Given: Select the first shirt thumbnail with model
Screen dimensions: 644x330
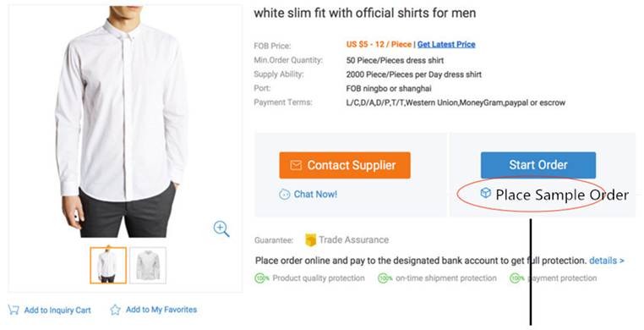Looking at the screenshot, I should click(108, 266).
